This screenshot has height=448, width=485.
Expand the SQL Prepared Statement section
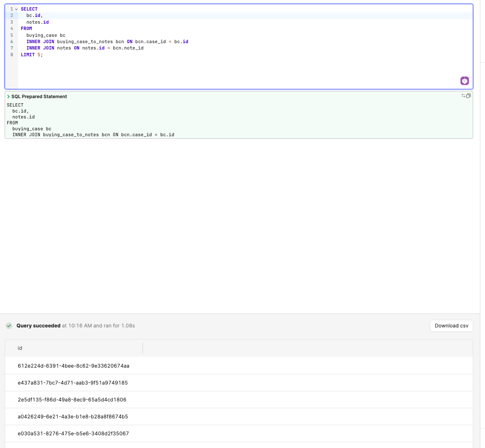point(9,97)
